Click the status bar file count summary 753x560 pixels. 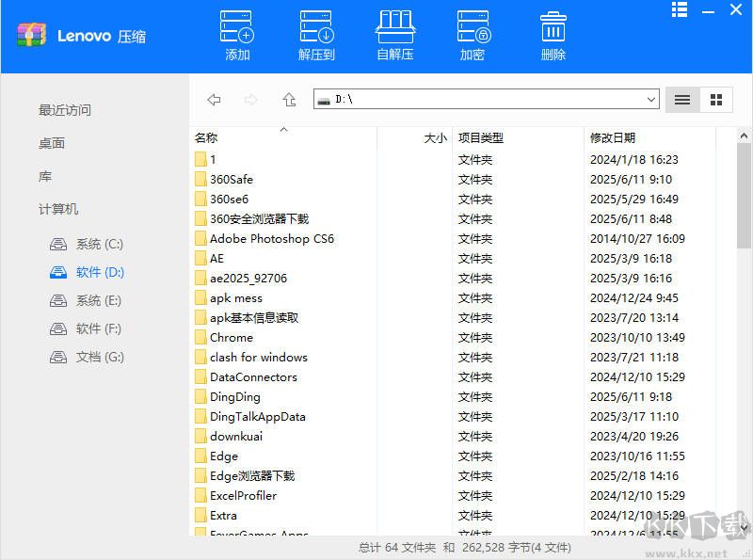[x=464, y=548]
